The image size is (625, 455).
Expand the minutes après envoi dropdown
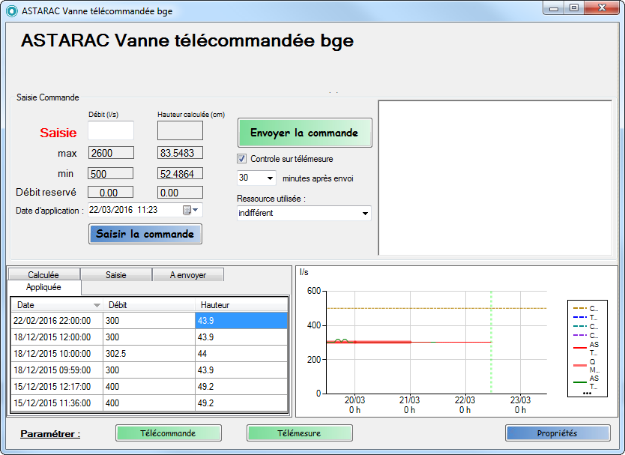click(270, 178)
